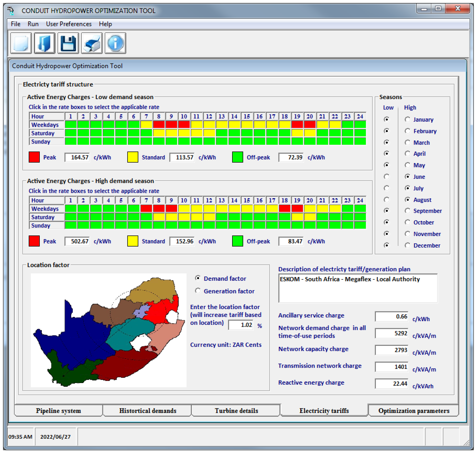The width and height of the screenshot is (476, 453).
Task: Open the User Preferences menu
Action: coord(69,24)
